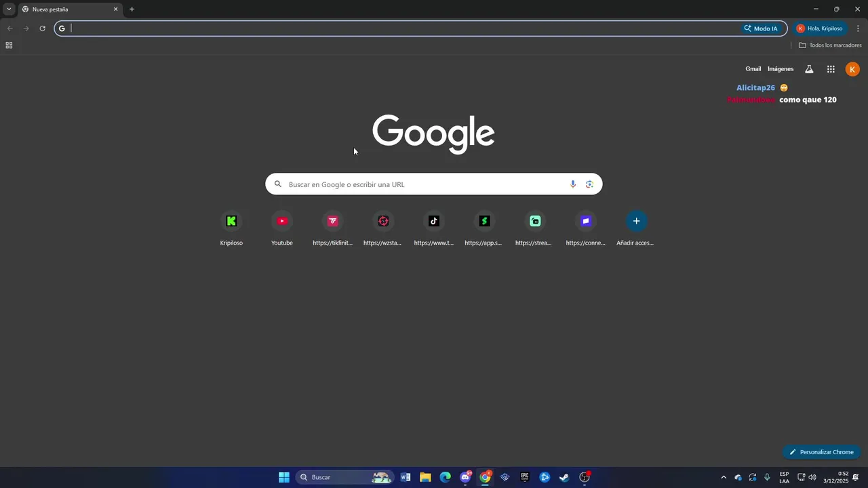868x488 pixels.
Task: Select the Nueva pestaña tab
Action: coord(71,9)
